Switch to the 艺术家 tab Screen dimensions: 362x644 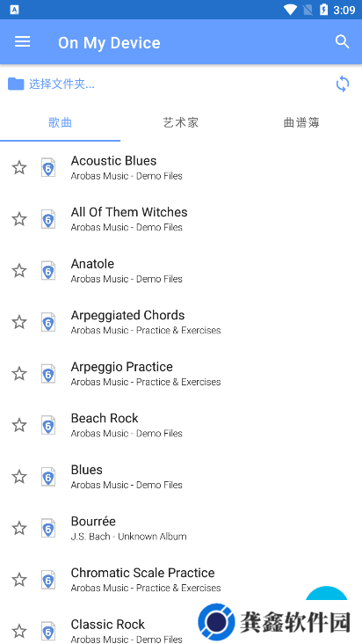click(x=181, y=122)
